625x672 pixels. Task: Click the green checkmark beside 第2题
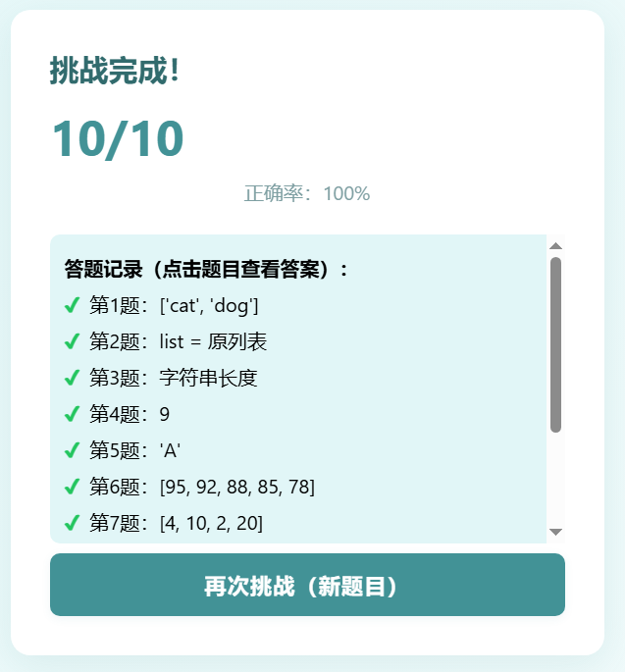pyautogui.click(x=72, y=341)
